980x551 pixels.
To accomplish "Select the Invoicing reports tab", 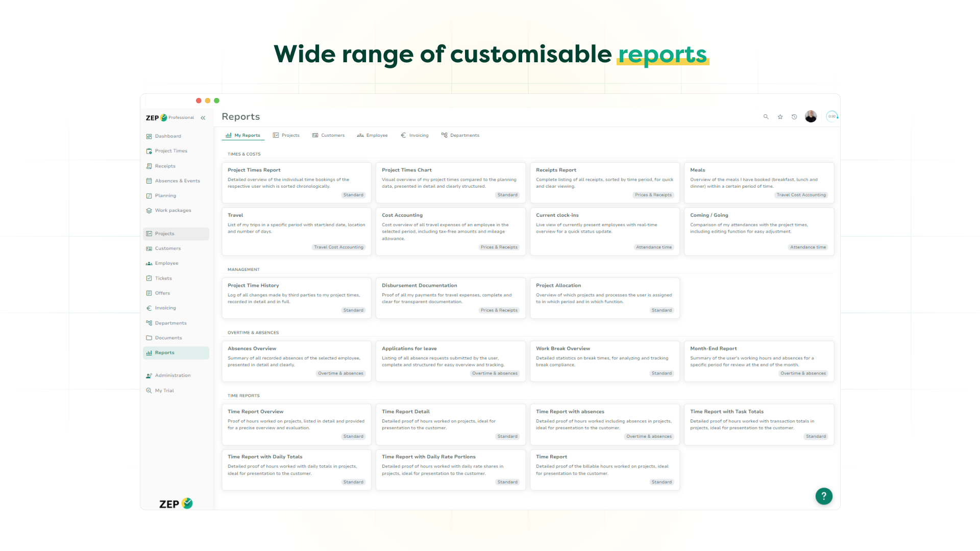I will (414, 136).
